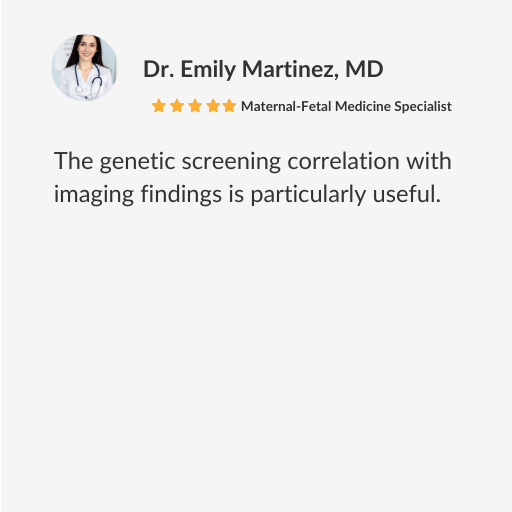Click the word 'correlation' in the review
This screenshot has height=512, width=512.
[x=343, y=161]
